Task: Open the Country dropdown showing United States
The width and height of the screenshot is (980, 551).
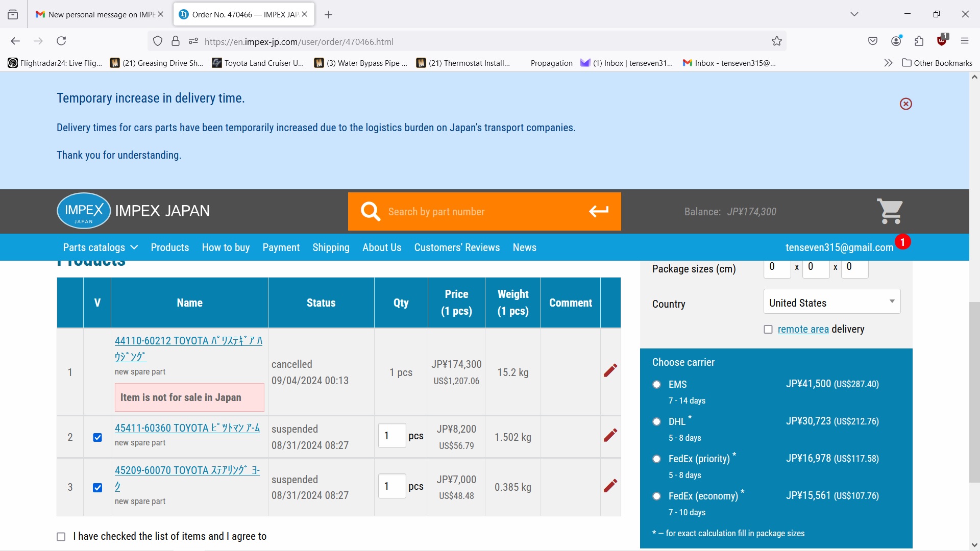Action: tap(832, 302)
